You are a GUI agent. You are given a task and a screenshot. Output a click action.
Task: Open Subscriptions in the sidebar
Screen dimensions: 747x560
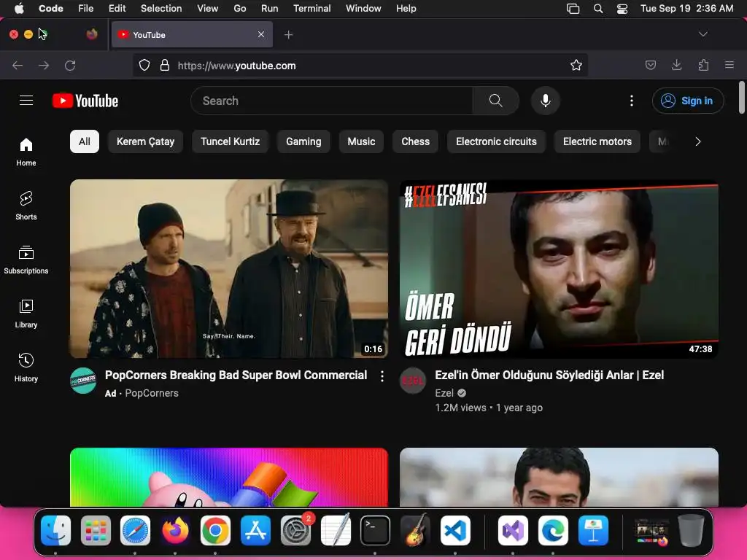pos(26,260)
